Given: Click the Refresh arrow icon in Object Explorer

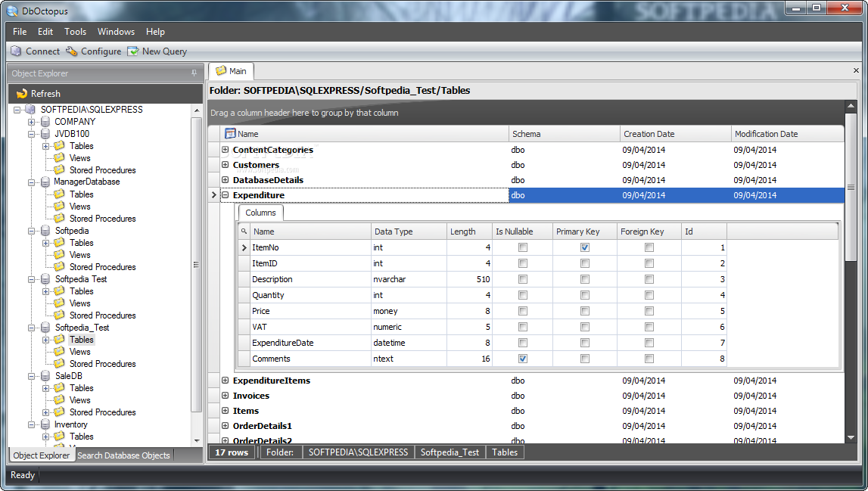Looking at the screenshot, I should point(22,94).
